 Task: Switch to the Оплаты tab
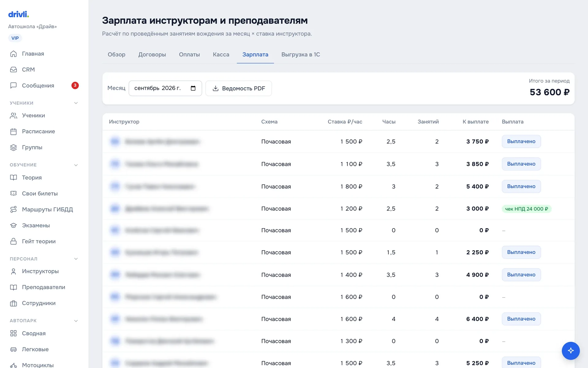(189, 55)
